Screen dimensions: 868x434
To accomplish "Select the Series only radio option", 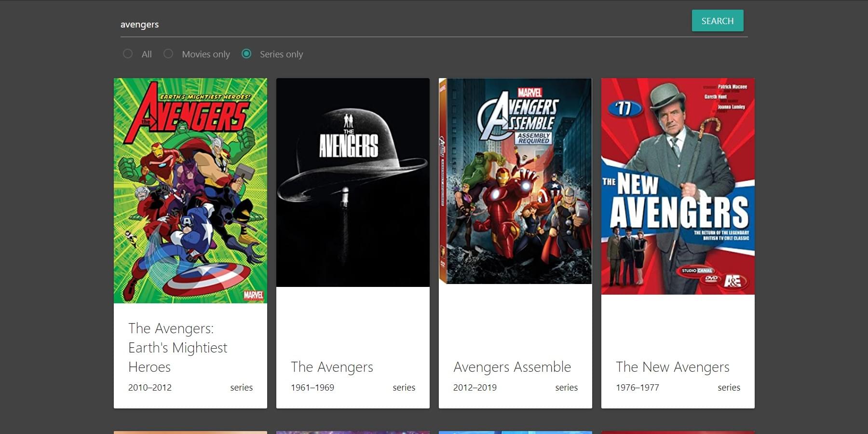I will tap(246, 54).
